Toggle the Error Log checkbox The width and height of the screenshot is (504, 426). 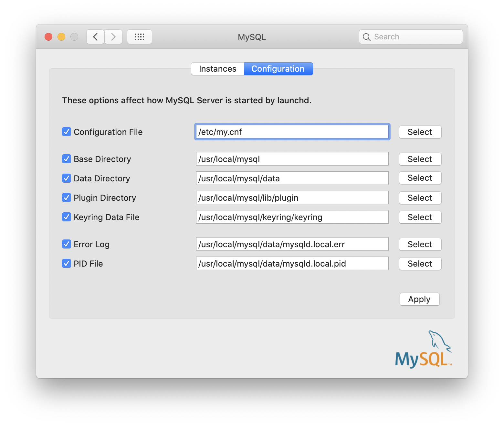67,244
